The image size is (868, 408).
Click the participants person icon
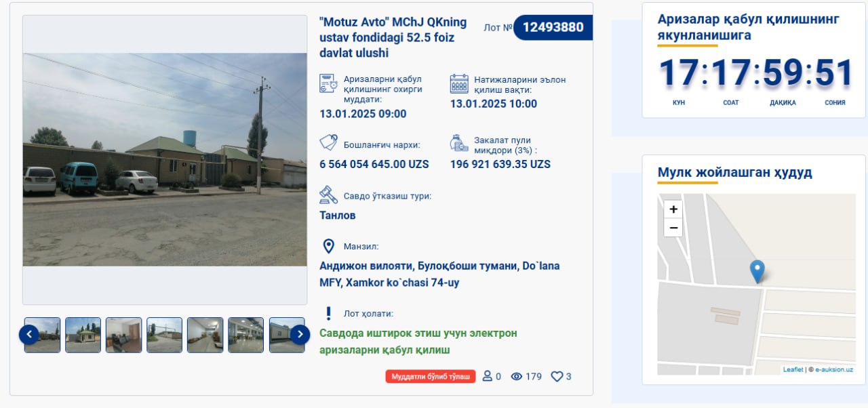click(487, 376)
